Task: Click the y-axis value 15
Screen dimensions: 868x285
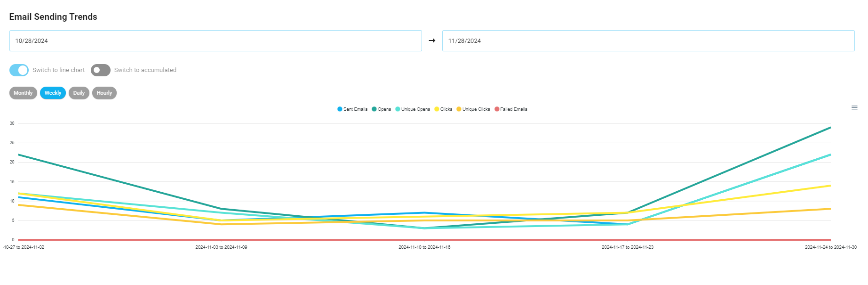Action: [12, 182]
